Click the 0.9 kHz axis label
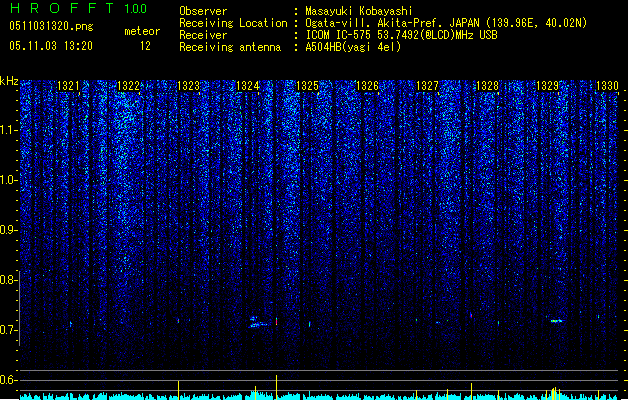The width and height of the screenshot is (629, 400). [x=9, y=230]
